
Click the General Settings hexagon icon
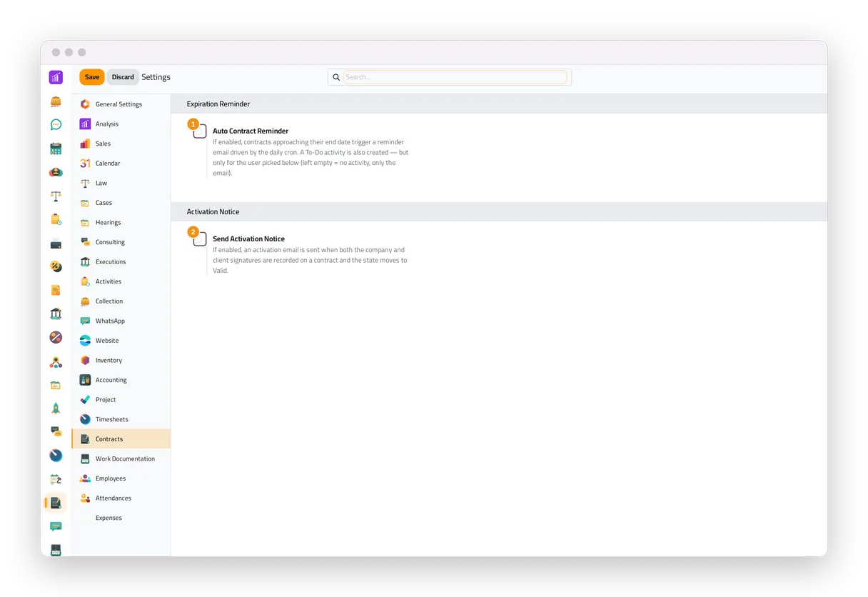pyautogui.click(x=85, y=104)
